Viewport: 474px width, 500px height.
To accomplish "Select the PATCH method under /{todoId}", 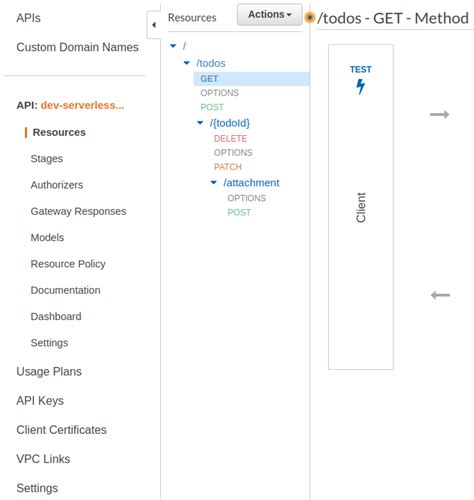I will [x=228, y=166].
